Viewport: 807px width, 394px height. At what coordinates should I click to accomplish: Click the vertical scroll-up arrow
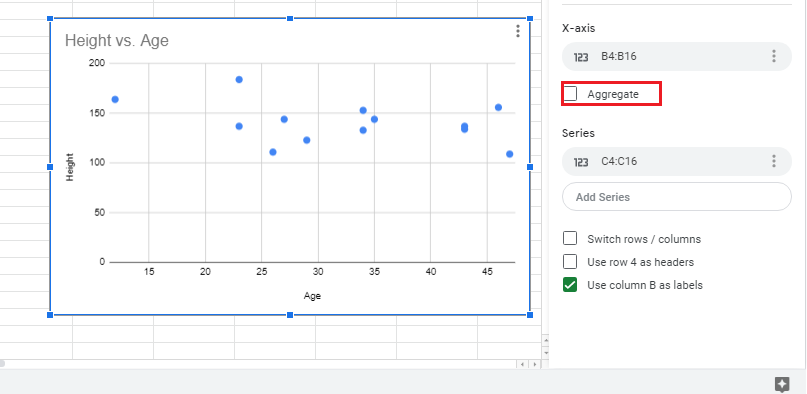coord(546,341)
